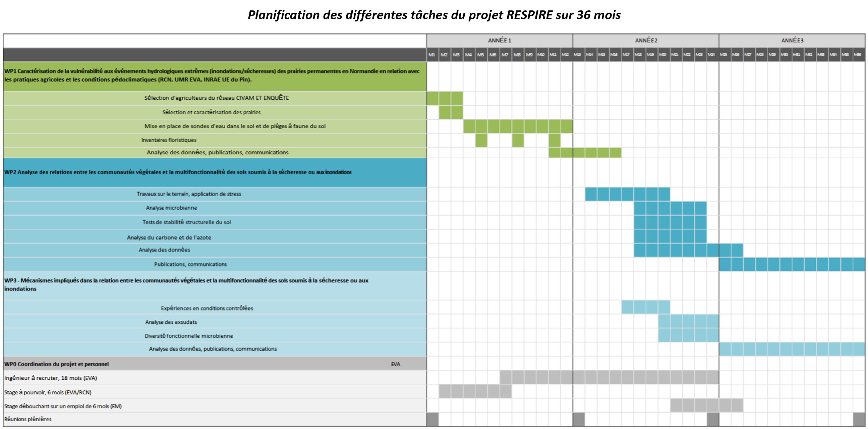Select row Expériences en conditions contrôlées
This screenshot has width=868, height=429.
[x=215, y=308]
